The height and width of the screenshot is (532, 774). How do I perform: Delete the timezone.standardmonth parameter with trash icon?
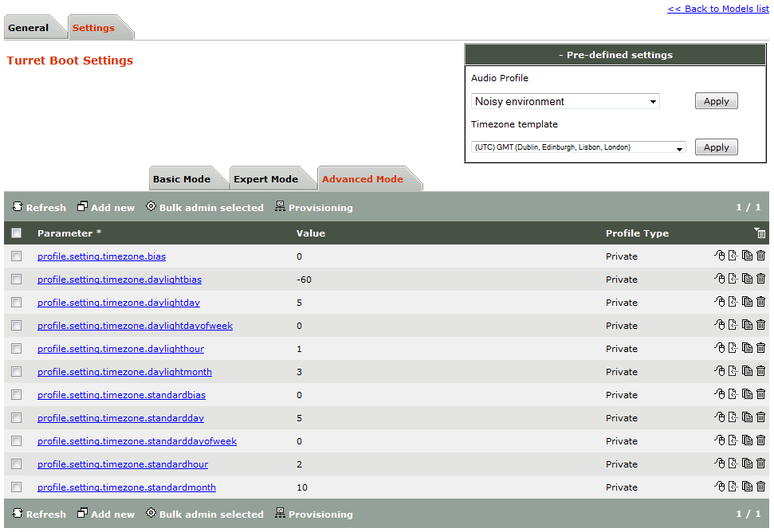[x=760, y=487]
